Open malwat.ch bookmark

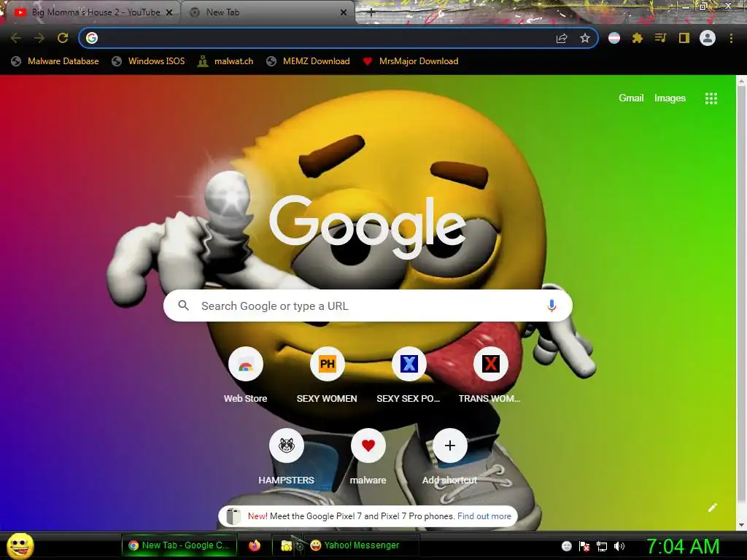(x=226, y=61)
